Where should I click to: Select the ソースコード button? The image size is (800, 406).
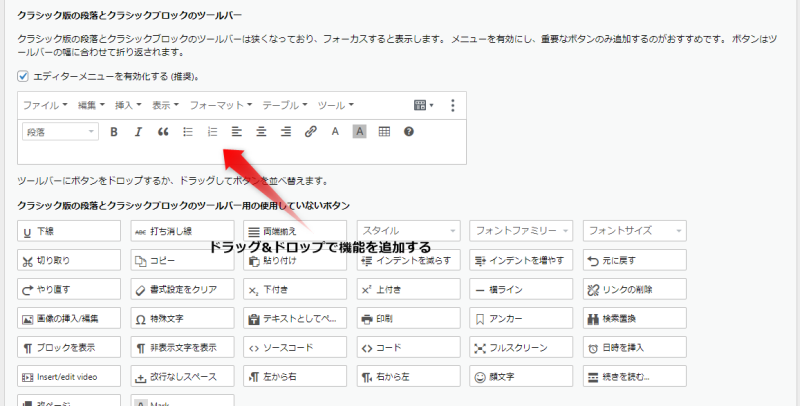[295, 347]
